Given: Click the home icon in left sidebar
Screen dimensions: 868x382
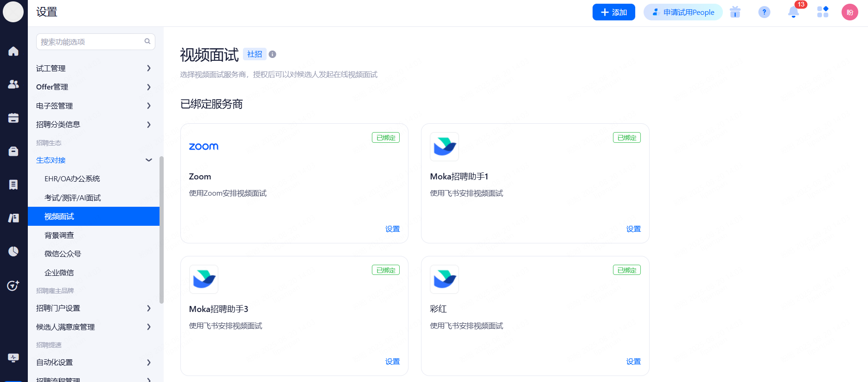Looking at the screenshot, I should pos(13,51).
